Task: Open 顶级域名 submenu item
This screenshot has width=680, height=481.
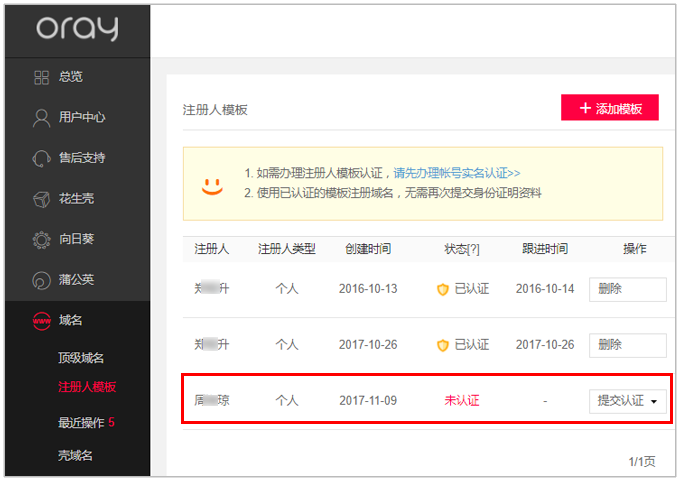Action: pos(81,358)
